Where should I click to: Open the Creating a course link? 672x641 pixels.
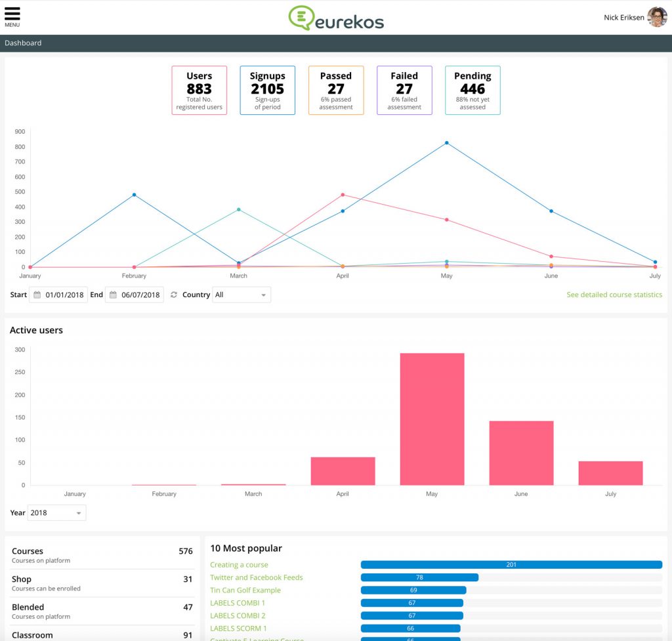point(239,565)
